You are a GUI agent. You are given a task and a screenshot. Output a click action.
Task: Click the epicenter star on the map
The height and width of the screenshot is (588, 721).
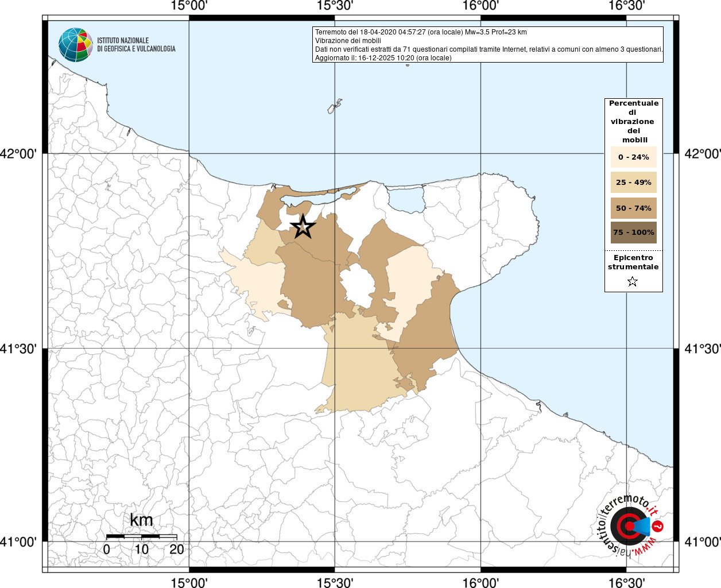coord(303,227)
